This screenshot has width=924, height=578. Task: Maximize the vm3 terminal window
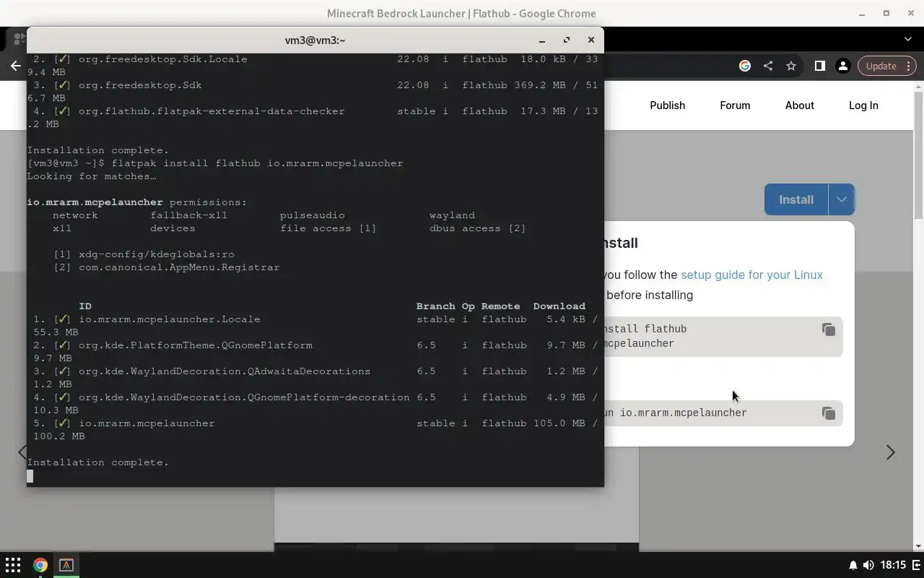[567, 40]
